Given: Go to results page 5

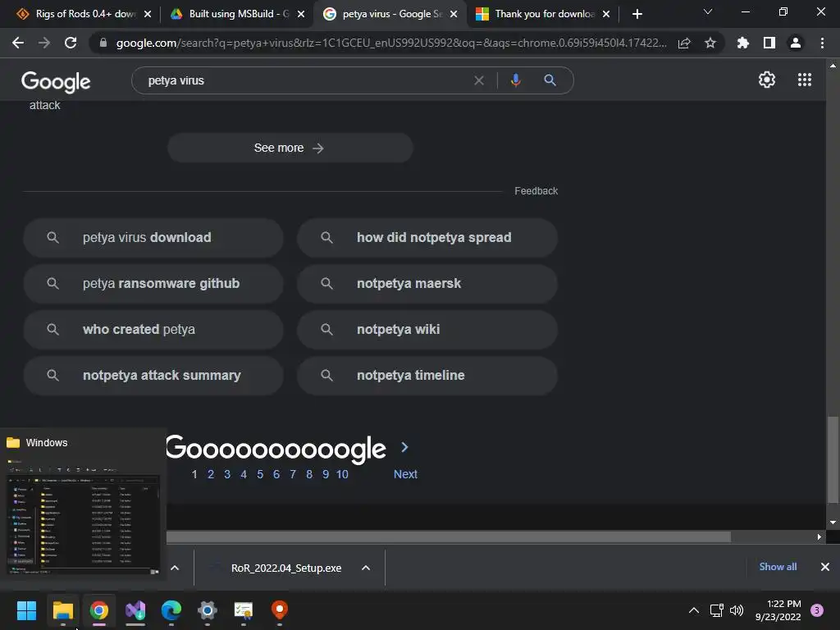Looking at the screenshot, I should click(x=260, y=474).
